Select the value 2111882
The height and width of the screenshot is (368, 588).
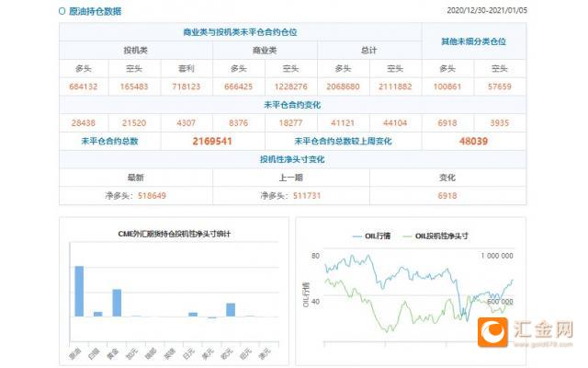[x=395, y=86]
